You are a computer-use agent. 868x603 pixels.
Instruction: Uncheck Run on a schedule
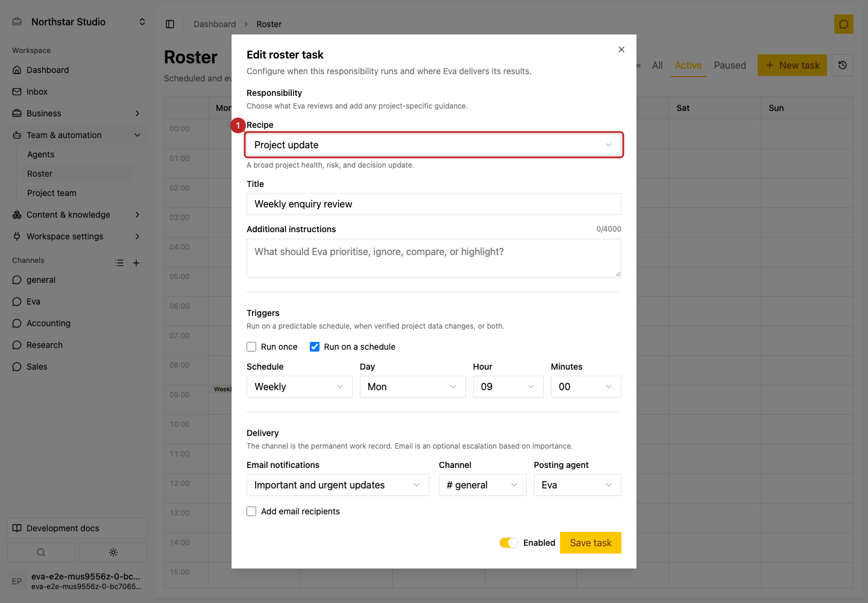point(315,347)
